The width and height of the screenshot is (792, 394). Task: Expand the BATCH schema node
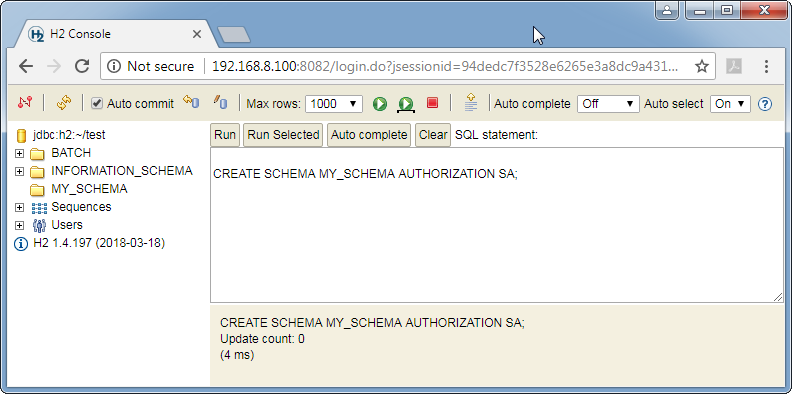pos(19,154)
